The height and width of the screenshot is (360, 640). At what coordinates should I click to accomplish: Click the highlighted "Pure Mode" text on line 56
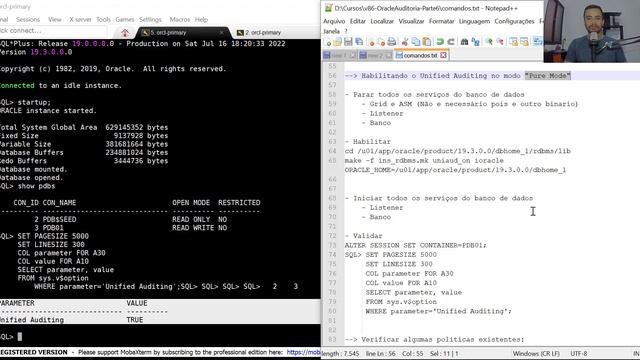click(548, 76)
